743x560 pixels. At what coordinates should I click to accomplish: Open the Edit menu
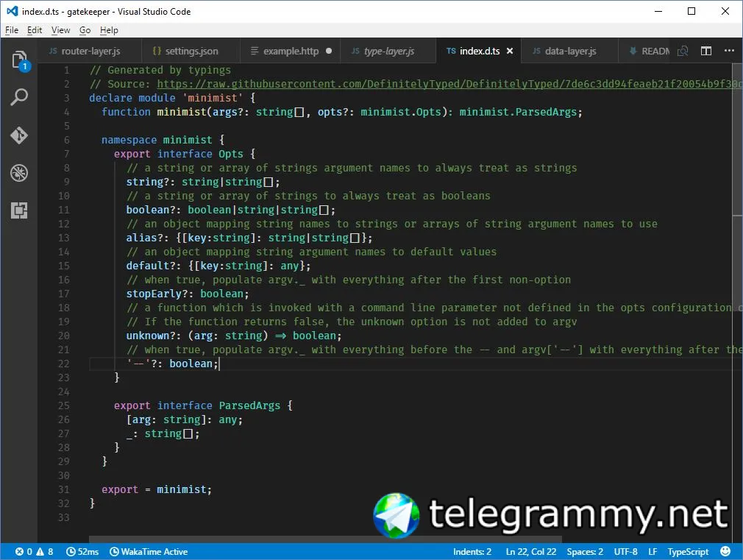pos(35,30)
